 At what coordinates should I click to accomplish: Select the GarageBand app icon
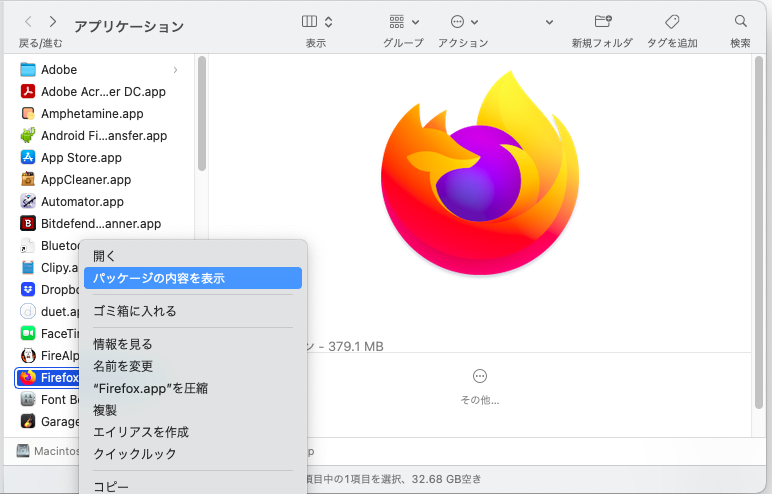click(28, 422)
